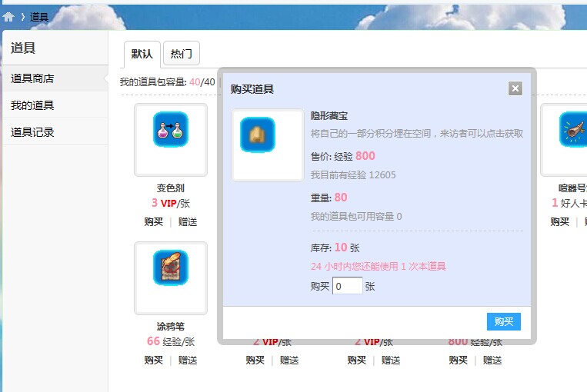The width and height of the screenshot is (587, 392).
Task: Click the 66 经验/张 price under 涂鸦笔
Action: pyautogui.click(x=171, y=341)
